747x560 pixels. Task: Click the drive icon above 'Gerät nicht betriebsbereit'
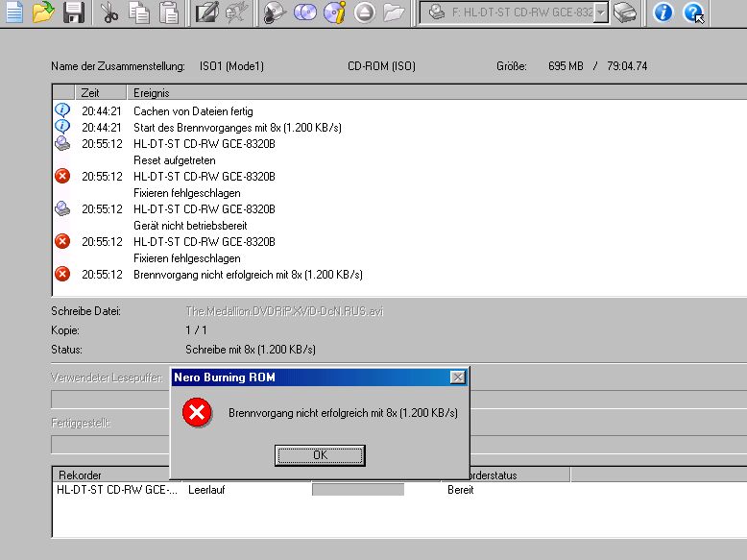[62, 208]
